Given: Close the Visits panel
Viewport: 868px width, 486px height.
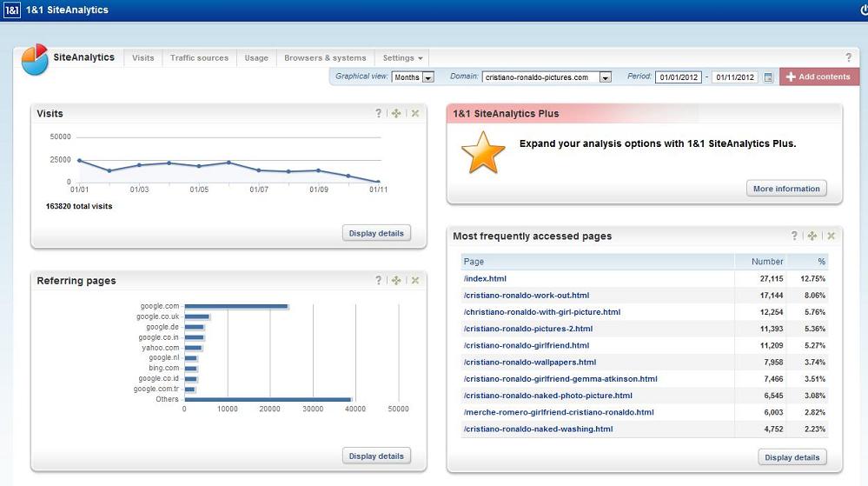Looking at the screenshot, I should pos(415,113).
